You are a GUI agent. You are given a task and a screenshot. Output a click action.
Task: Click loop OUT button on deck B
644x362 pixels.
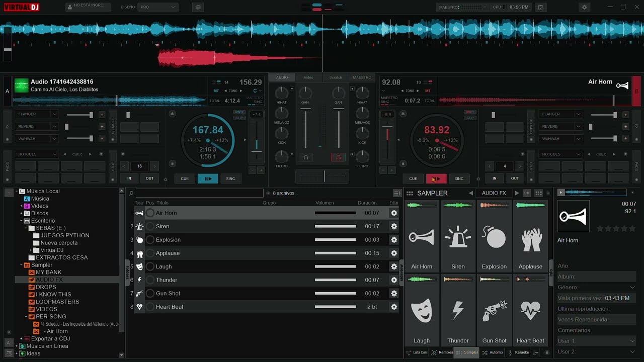(x=515, y=178)
